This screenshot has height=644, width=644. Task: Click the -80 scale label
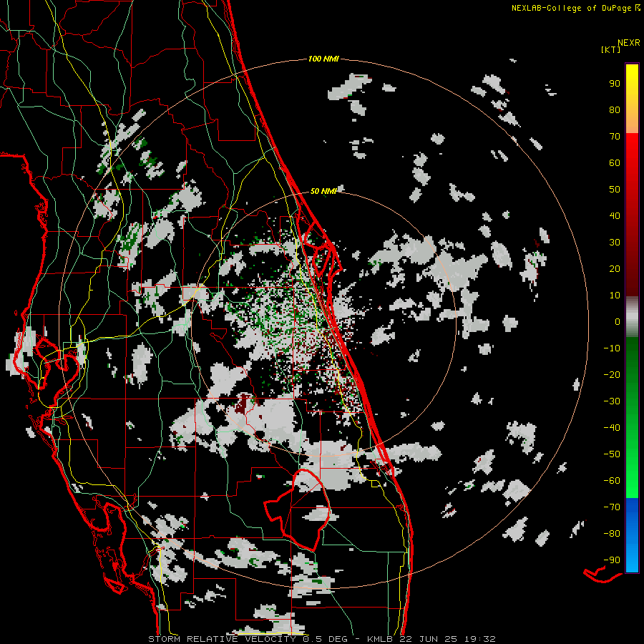612,534
